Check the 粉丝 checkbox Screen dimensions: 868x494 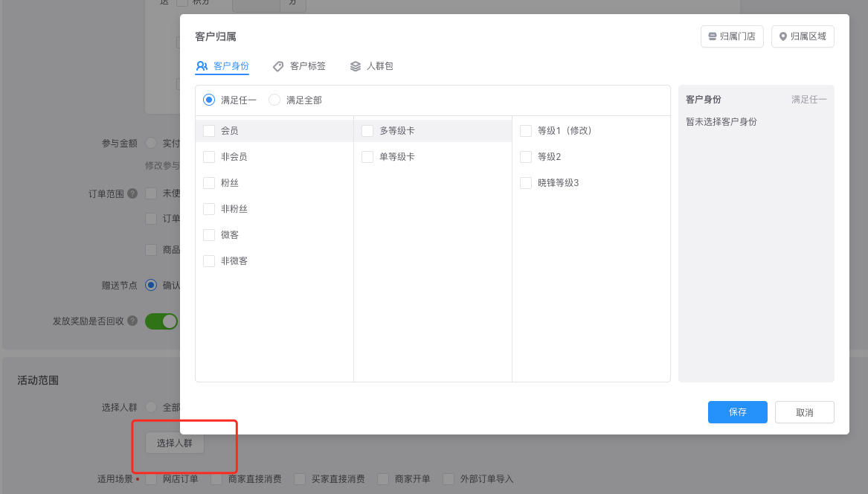[209, 183]
